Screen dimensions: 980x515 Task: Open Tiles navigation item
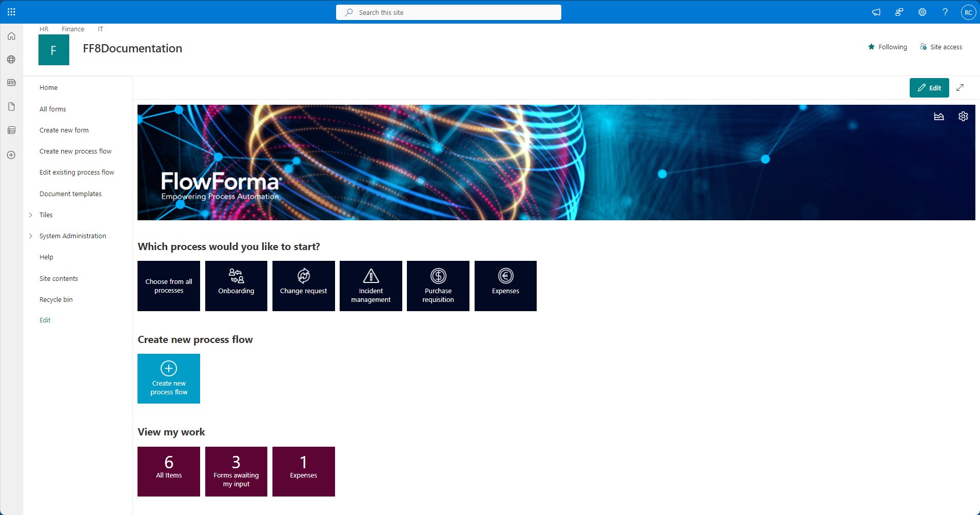tap(46, 215)
